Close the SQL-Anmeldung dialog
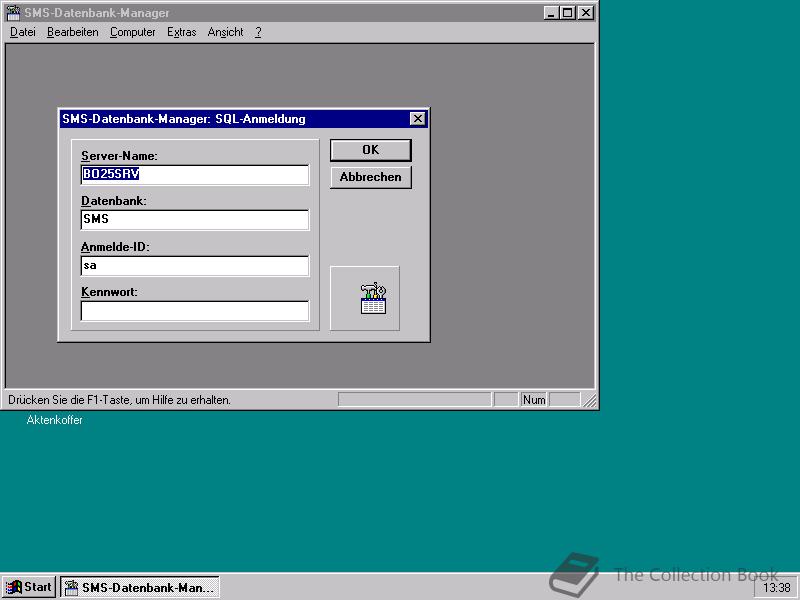This screenshot has width=800, height=600. 417,119
